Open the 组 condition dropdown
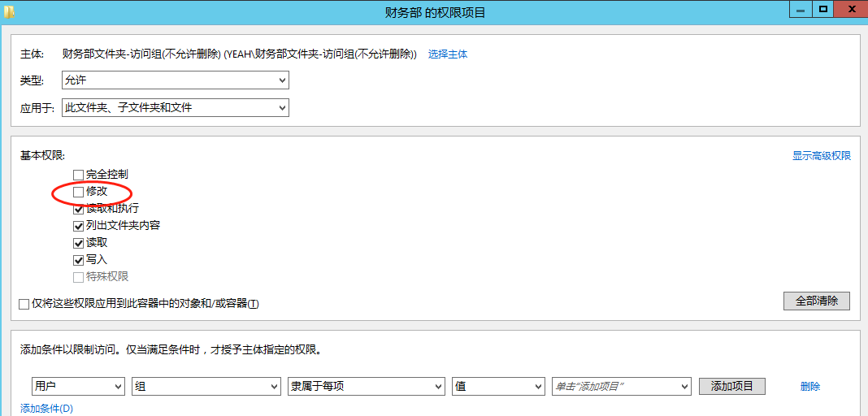 tap(206, 386)
